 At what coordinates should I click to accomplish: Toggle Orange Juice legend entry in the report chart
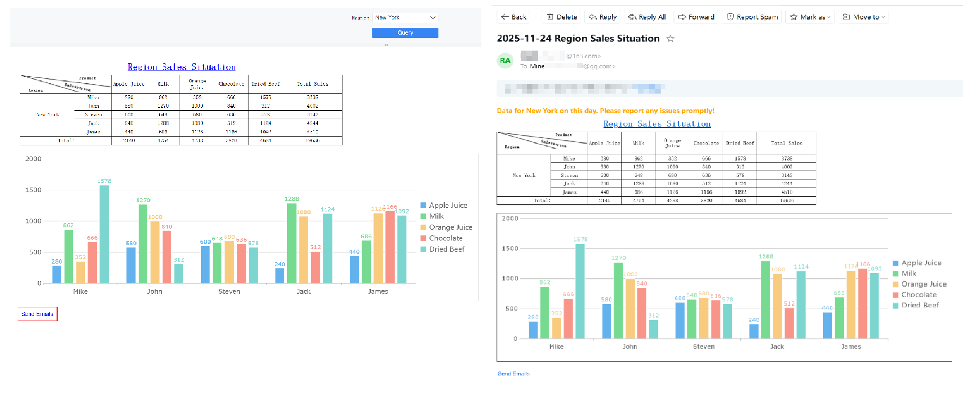click(x=446, y=227)
